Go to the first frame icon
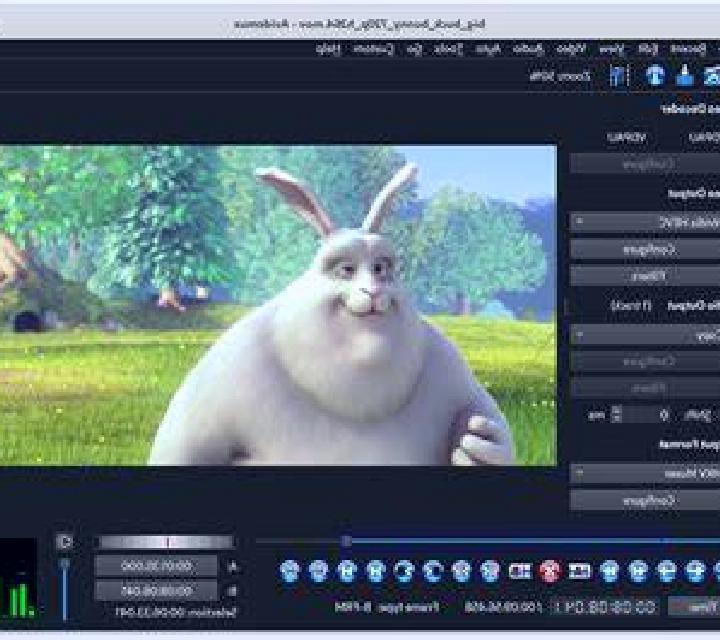Viewport: 720px width, 640px height. tap(376, 571)
